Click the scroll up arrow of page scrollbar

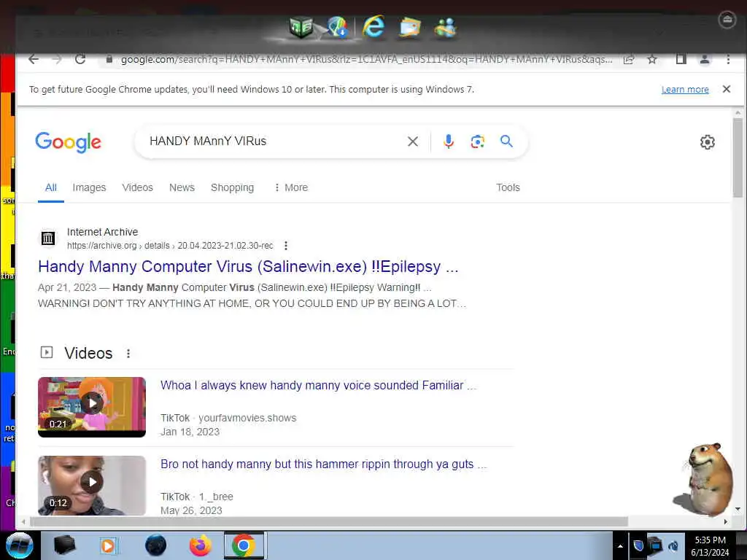pos(738,113)
